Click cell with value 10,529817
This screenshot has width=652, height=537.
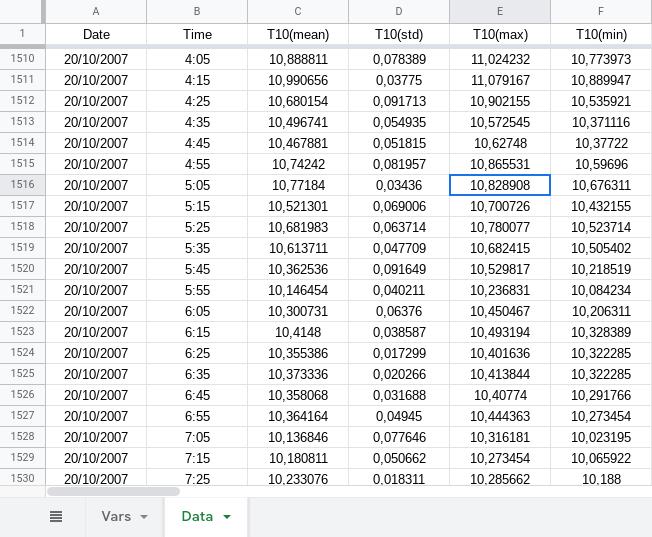click(x=500, y=269)
